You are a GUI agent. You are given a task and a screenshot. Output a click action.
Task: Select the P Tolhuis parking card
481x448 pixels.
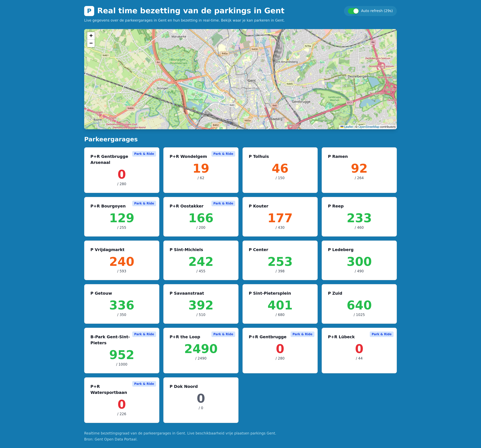point(280,170)
